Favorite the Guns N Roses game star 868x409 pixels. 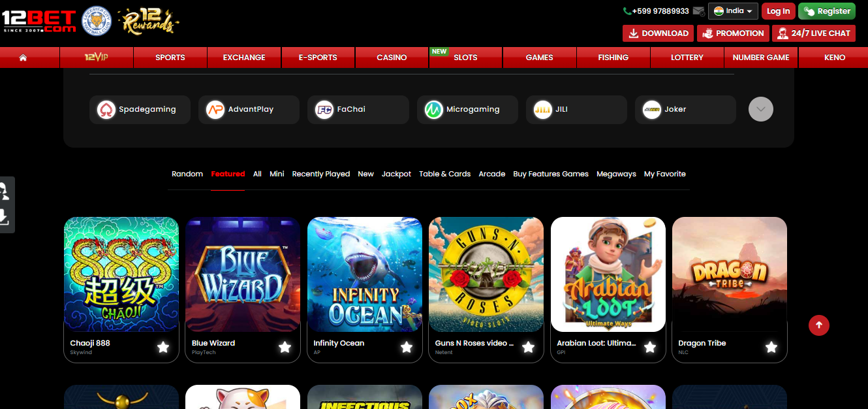(528, 347)
